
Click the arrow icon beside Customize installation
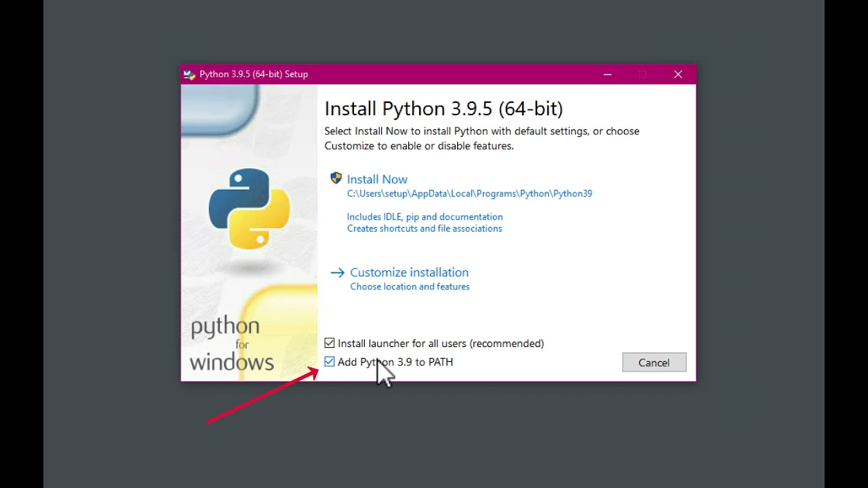pyautogui.click(x=337, y=272)
